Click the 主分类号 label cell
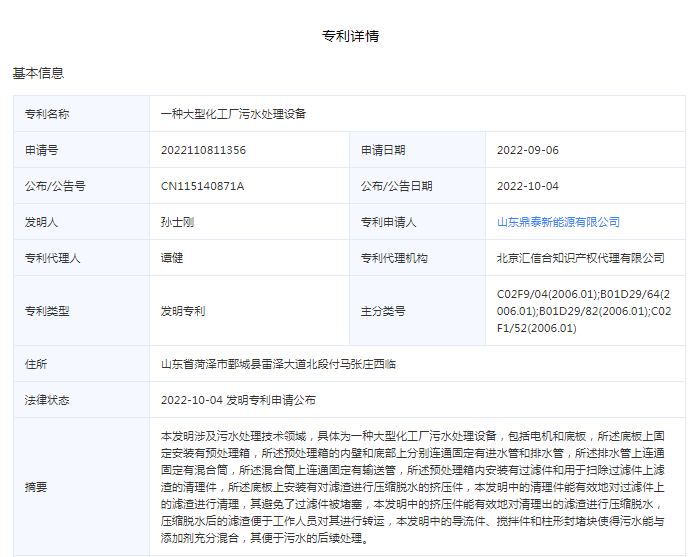The image size is (695, 557). tap(383, 311)
